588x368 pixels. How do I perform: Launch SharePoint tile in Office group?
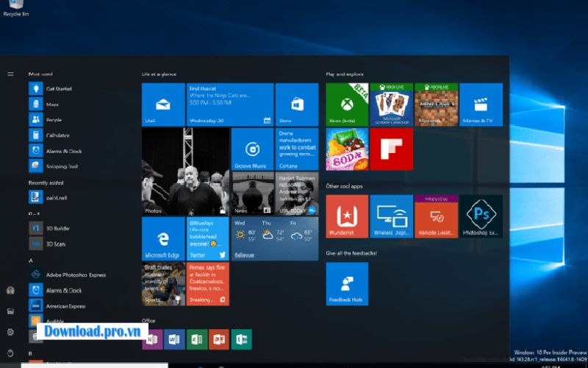tap(242, 339)
